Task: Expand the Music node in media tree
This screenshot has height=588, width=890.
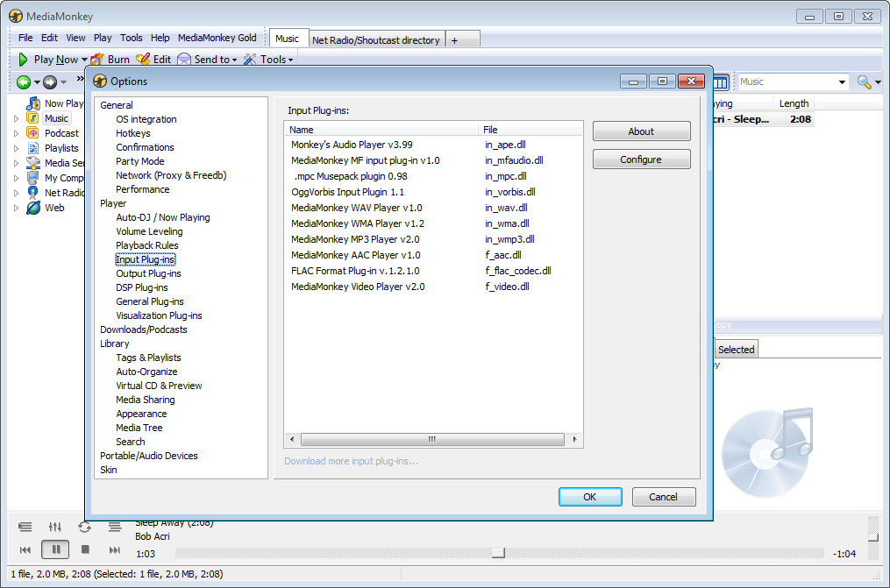Action: (16, 118)
